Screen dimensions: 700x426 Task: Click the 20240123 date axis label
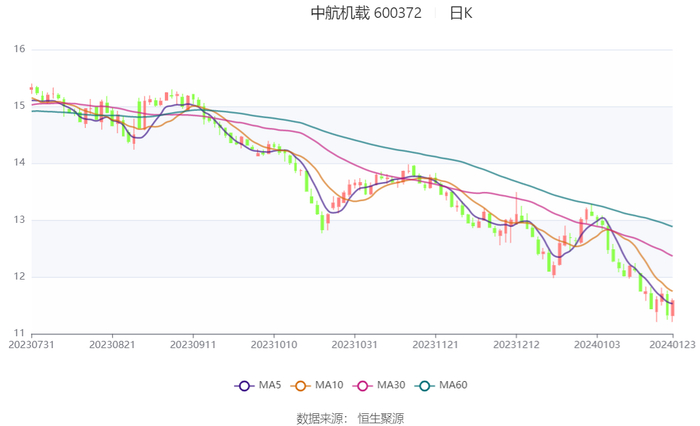click(x=672, y=345)
